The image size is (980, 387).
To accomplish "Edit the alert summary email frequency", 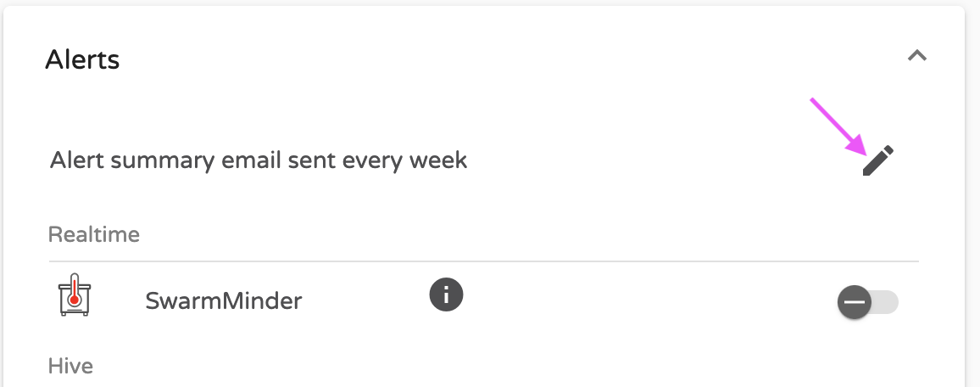I will (878, 161).
